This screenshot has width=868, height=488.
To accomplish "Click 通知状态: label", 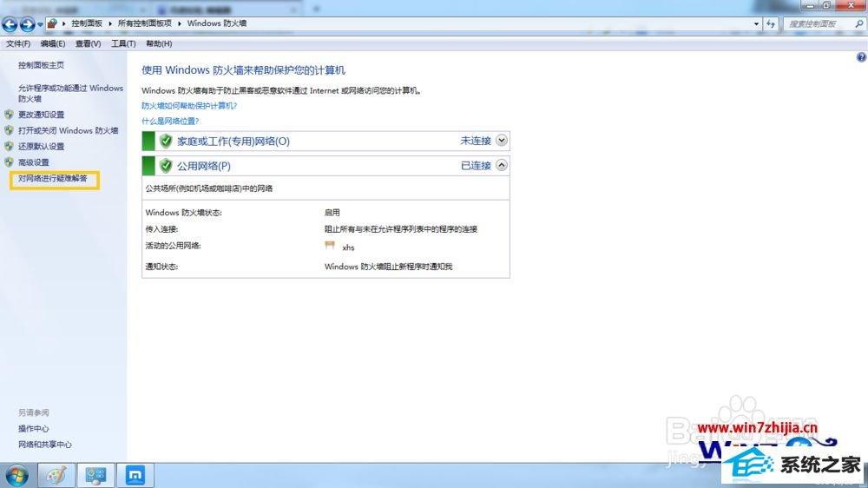I will 161,267.
